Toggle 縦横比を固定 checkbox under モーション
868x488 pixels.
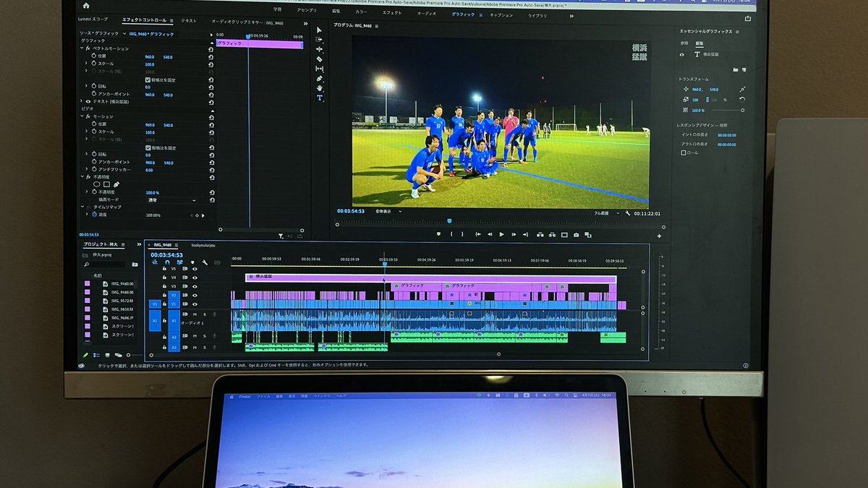point(148,147)
